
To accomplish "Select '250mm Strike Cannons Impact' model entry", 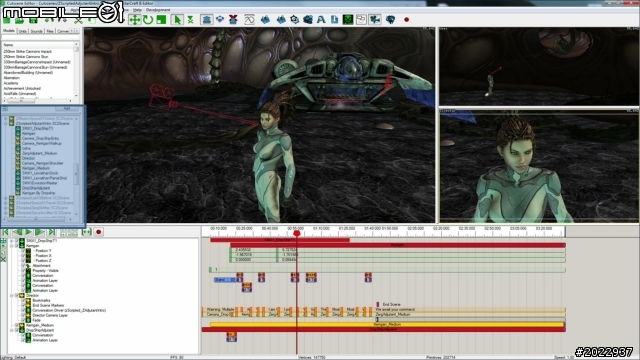I will pos(27,51).
